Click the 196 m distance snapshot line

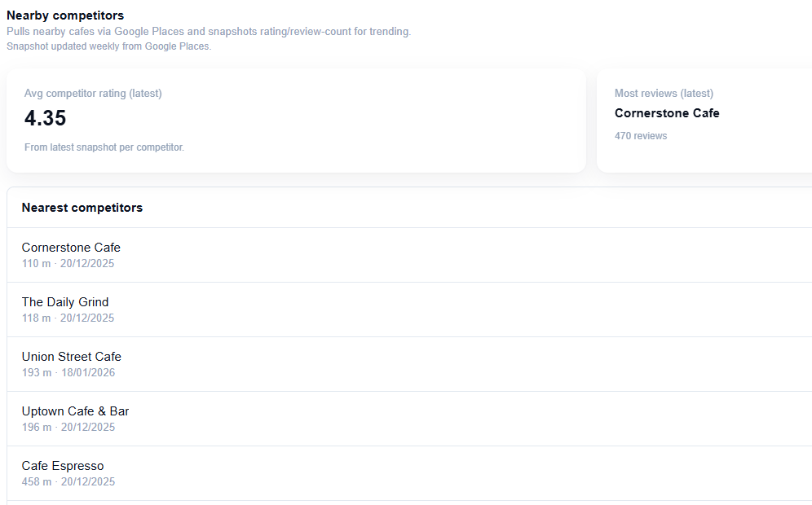point(68,428)
